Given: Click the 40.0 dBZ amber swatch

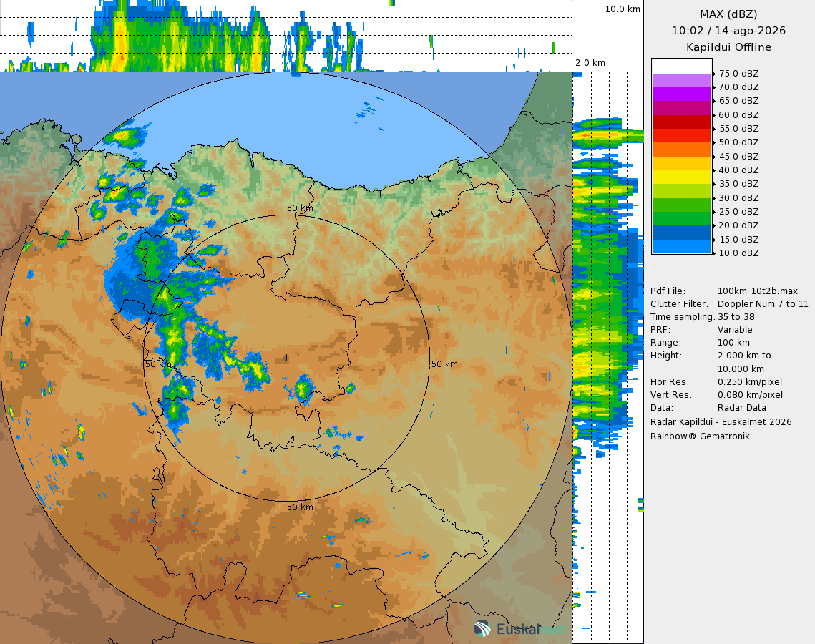Looking at the screenshot, I should (681, 163).
